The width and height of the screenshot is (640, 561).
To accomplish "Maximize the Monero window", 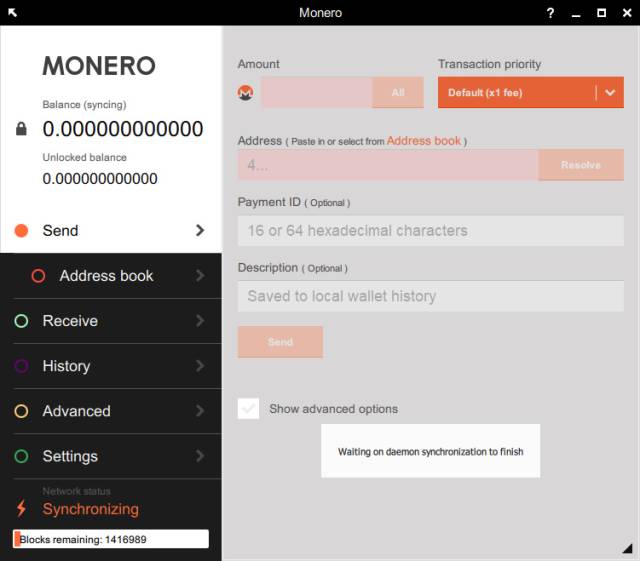I will (601, 13).
